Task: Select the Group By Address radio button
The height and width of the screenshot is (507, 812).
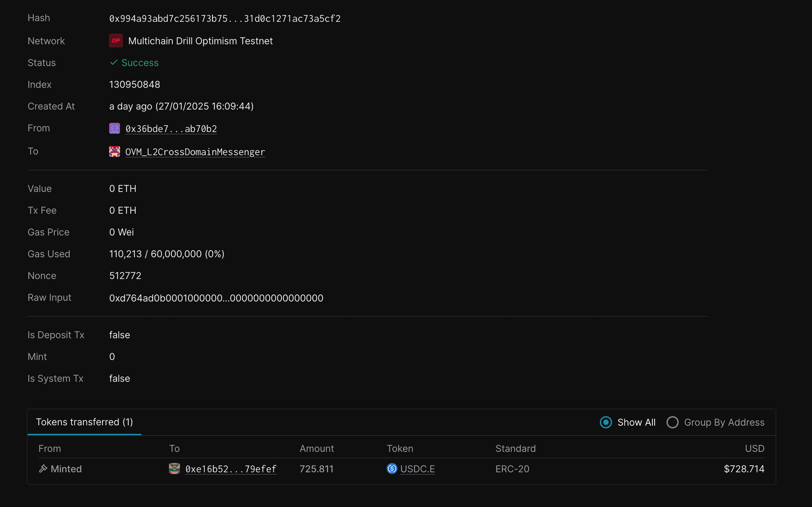Action: (672, 422)
